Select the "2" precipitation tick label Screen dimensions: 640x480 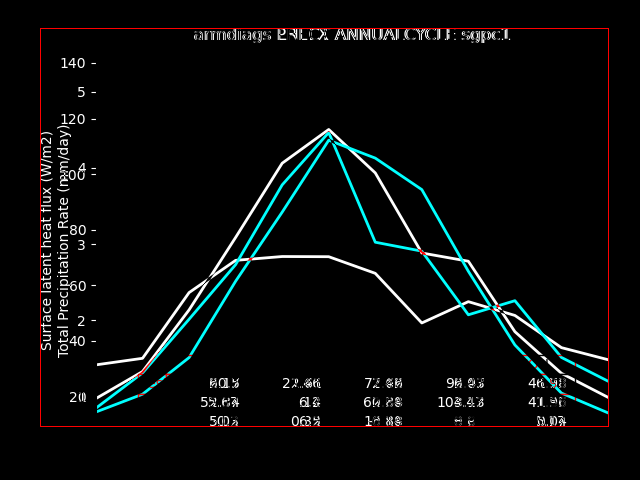[81, 321]
